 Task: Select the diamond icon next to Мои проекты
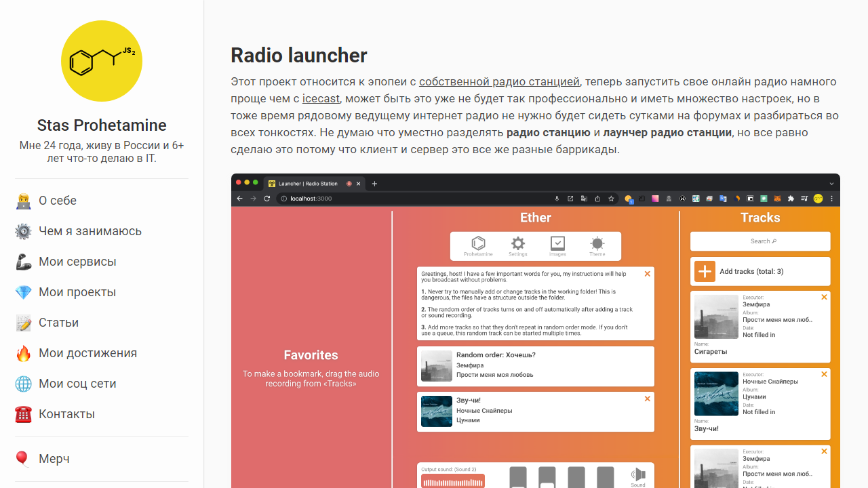pyautogui.click(x=23, y=291)
